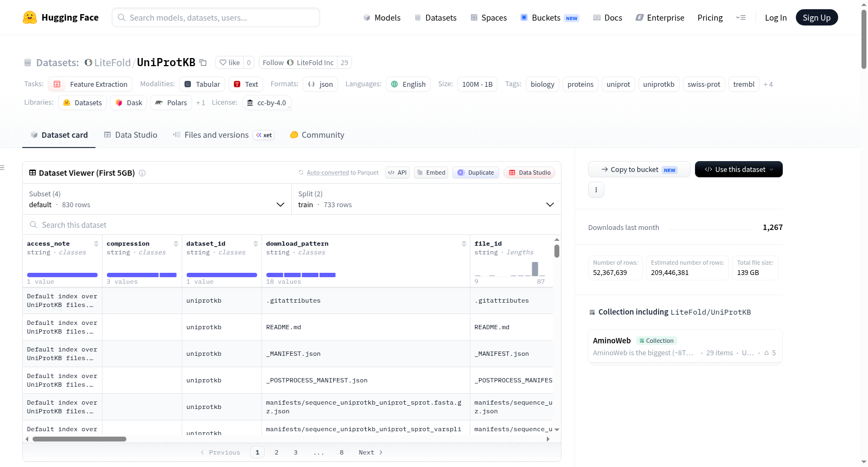868x467 pixels.
Task: Go to the Pricing page
Action: [x=710, y=17]
